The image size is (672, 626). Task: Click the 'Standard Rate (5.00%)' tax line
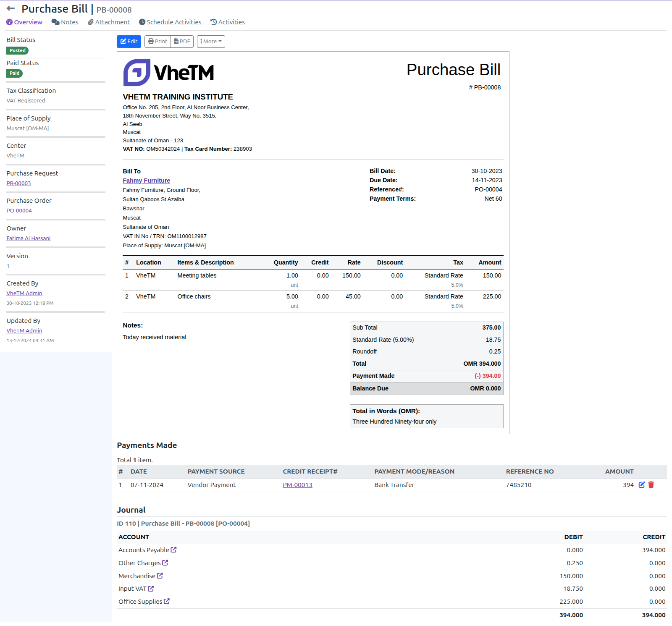pyautogui.click(x=383, y=340)
